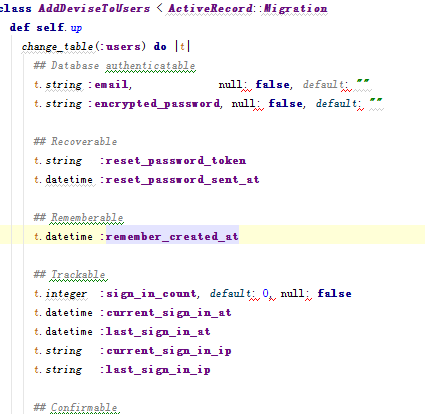
Task: Click the highlighted remember_created_at symbol
Action: [x=172, y=237]
